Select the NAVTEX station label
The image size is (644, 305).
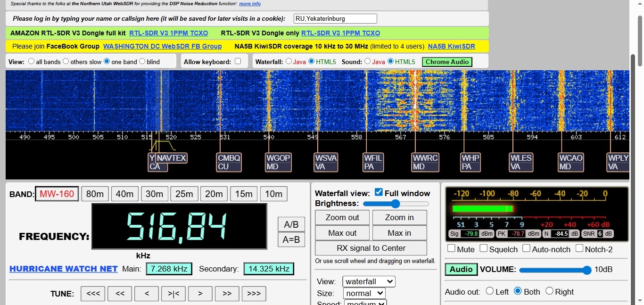172,158
